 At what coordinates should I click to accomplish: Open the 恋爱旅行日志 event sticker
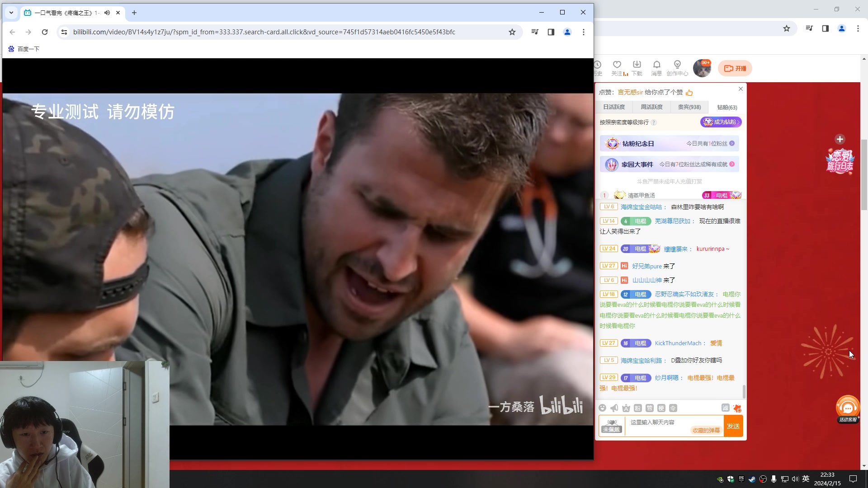tap(840, 161)
